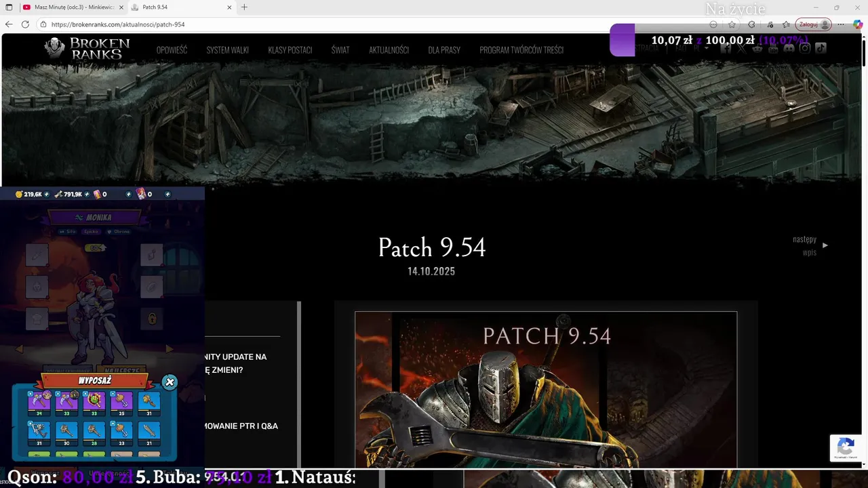This screenshot has width=868, height=488.
Task: Click the locked padlock equipment slot
Action: tap(152, 318)
